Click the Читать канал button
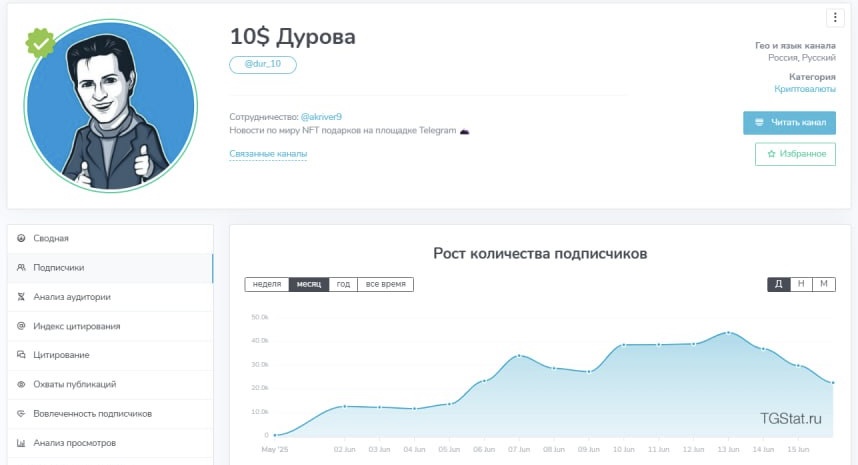Screen dimensions: 858x465 789,123
